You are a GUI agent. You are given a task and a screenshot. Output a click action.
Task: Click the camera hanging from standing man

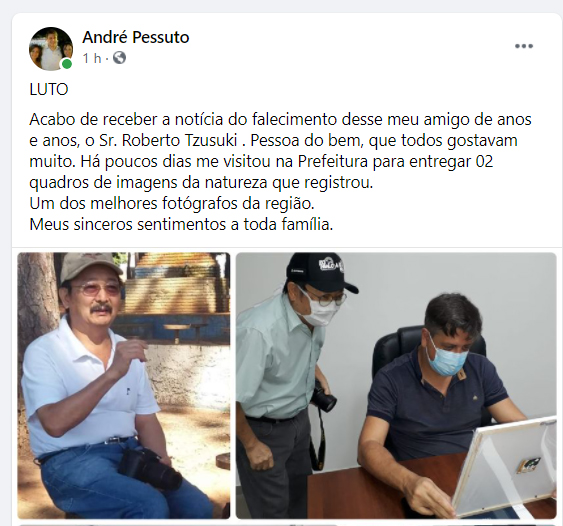pos(325,396)
